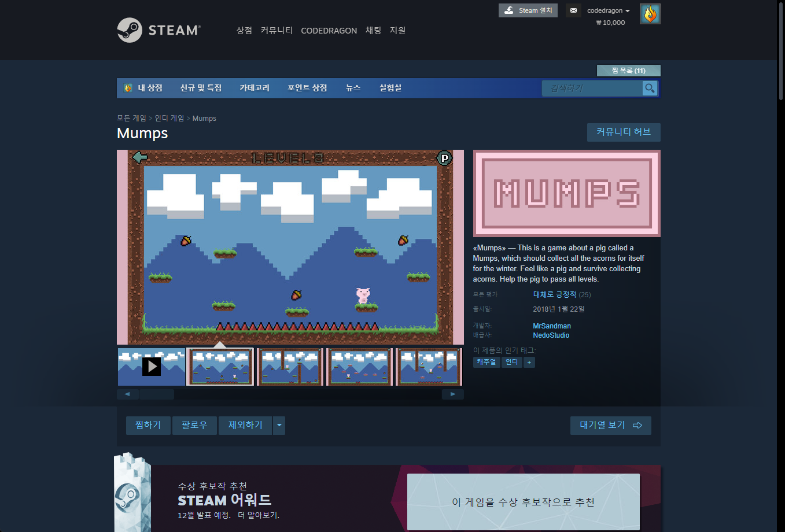The image size is (785, 532).
Task: Expand 제외하기 dropdown arrow
Action: (x=279, y=426)
